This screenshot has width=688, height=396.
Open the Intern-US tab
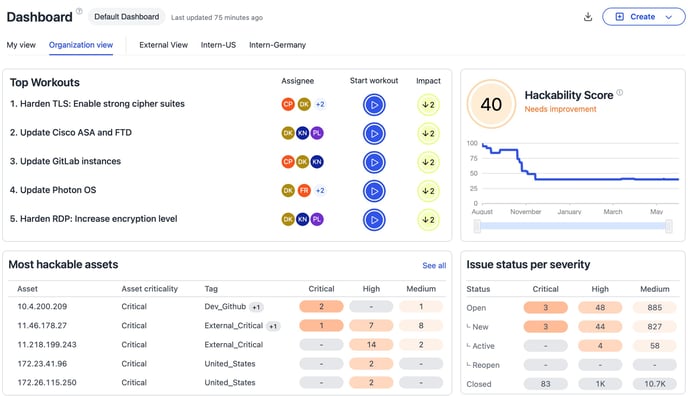pos(218,45)
